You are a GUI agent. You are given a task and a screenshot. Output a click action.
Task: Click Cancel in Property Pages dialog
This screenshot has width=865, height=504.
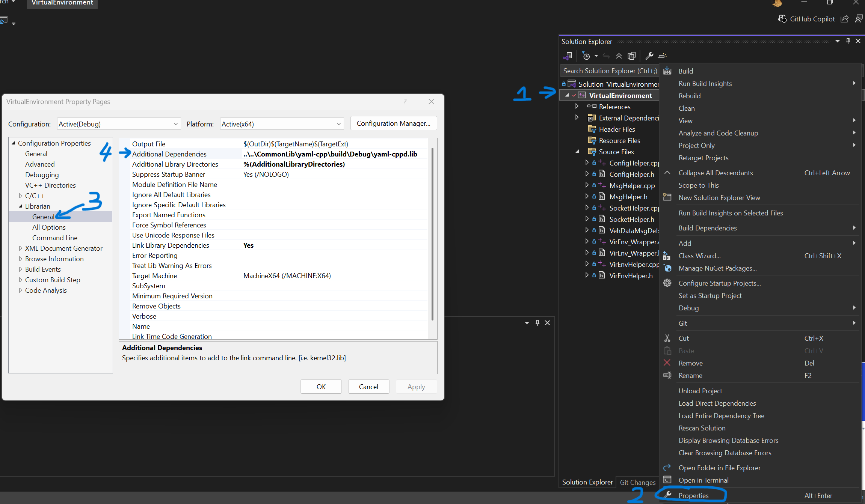coord(368,387)
